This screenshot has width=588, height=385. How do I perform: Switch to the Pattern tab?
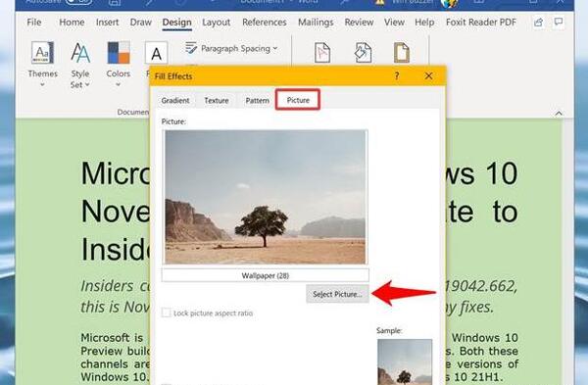coord(257,101)
